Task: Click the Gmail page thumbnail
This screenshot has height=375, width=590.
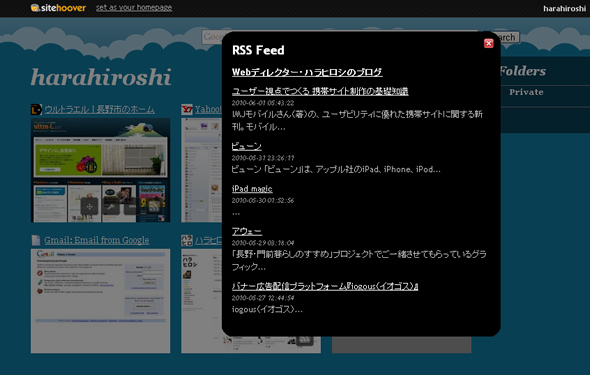Action: coord(100,301)
